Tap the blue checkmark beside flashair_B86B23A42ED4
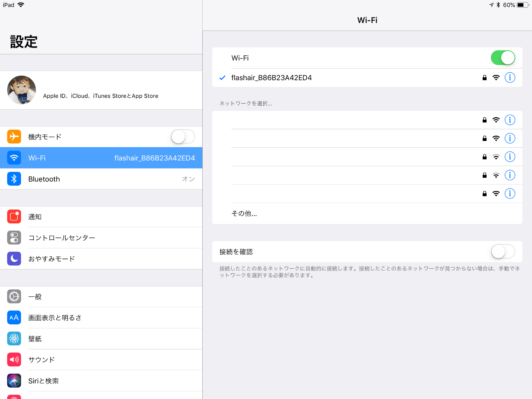 [x=223, y=78]
